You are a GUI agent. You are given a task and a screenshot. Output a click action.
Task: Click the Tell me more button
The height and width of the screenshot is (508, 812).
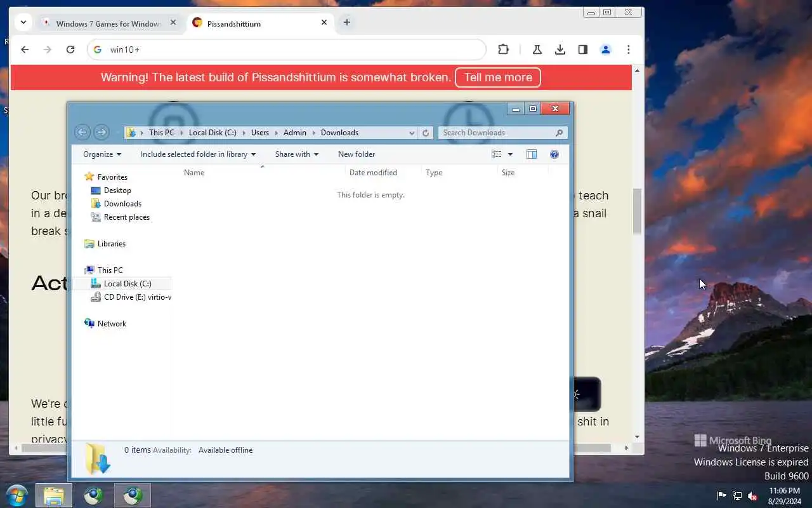[498, 77]
